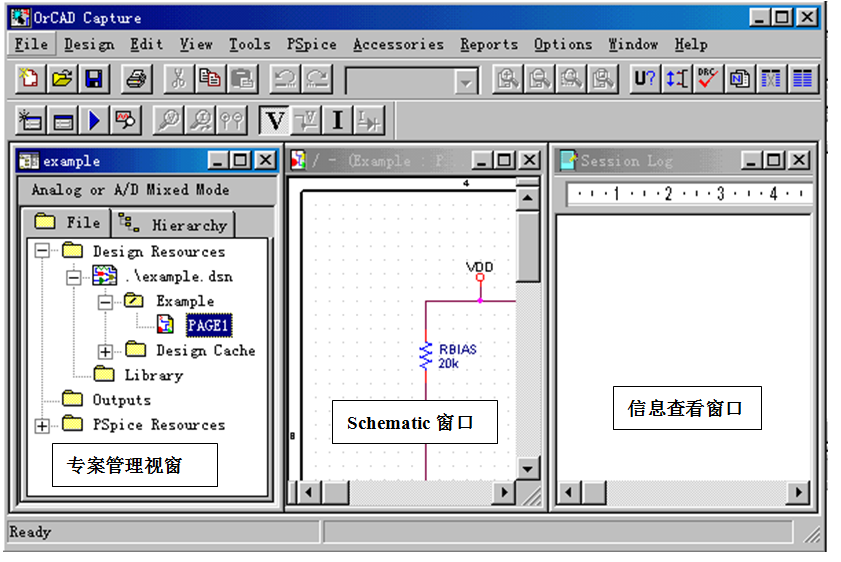The height and width of the screenshot is (562, 841).
Task: Open the Tools menu
Action: [249, 44]
